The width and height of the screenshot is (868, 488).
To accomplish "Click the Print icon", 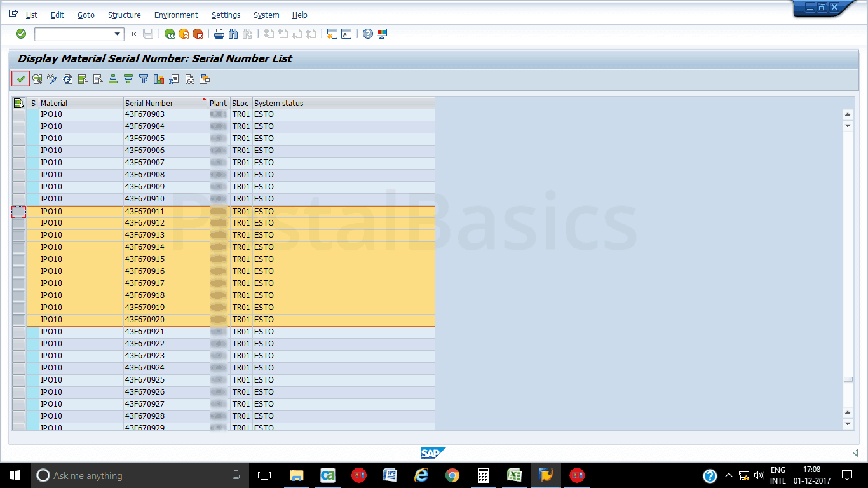I will coord(219,34).
